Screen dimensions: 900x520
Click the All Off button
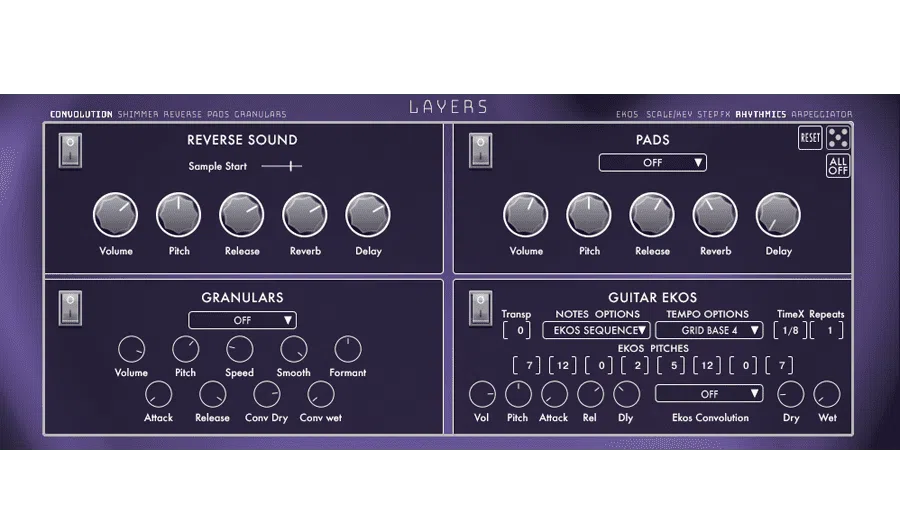pyautogui.click(x=838, y=166)
